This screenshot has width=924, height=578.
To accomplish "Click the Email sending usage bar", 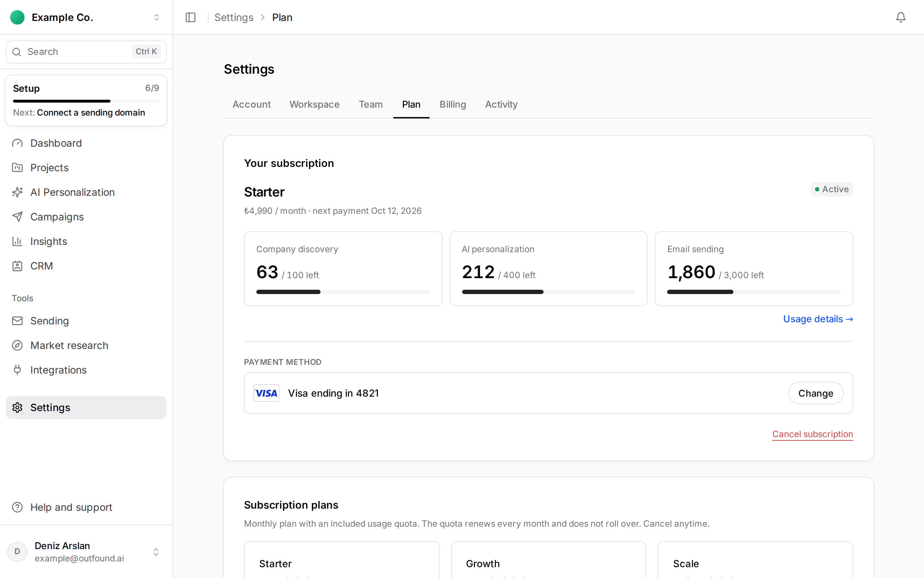I will (754, 292).
